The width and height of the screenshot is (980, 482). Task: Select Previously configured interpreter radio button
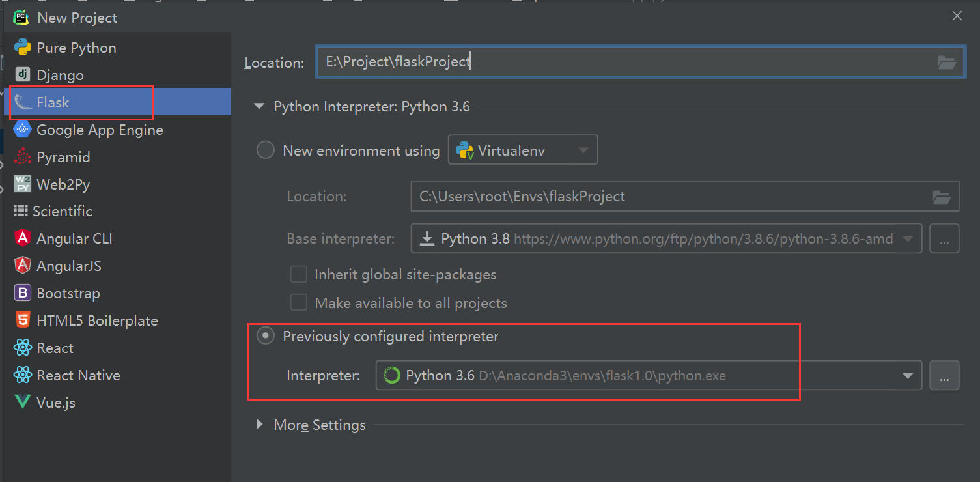(x=266, y=336)
